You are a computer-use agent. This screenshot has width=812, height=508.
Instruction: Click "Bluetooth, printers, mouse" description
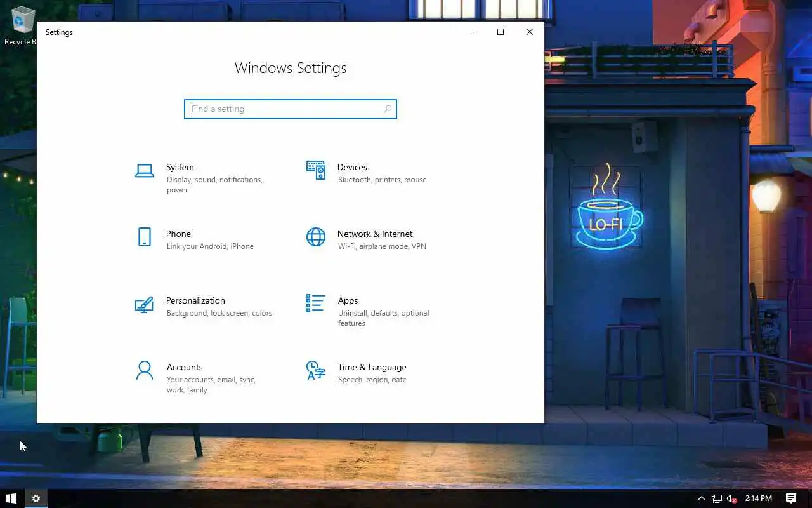click(x=382, y=180)
